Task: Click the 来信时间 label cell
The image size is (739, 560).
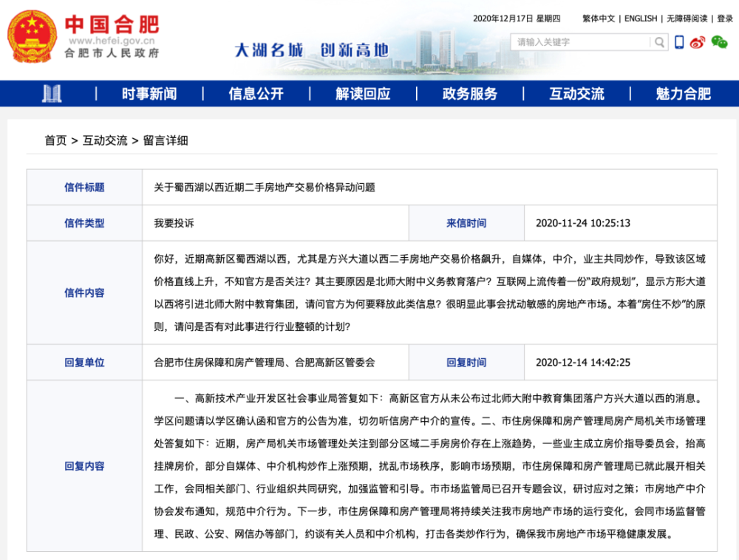Action: point(466,223)
